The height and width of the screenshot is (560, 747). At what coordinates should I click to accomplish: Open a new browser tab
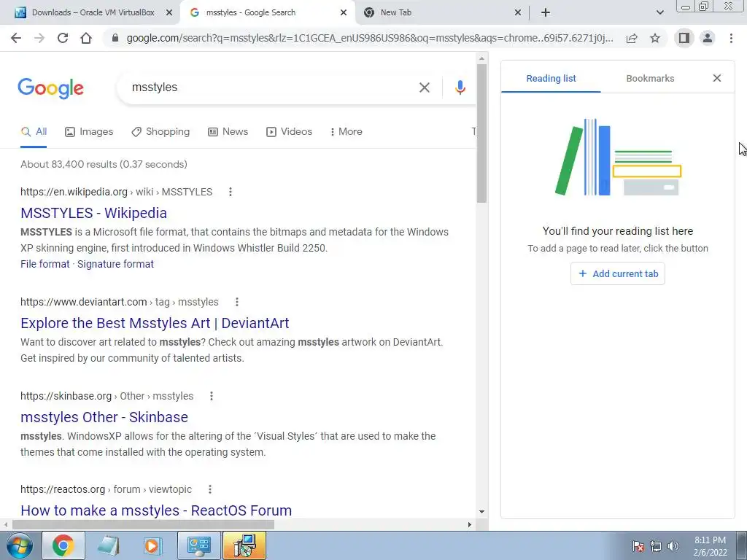pos(546,12)
